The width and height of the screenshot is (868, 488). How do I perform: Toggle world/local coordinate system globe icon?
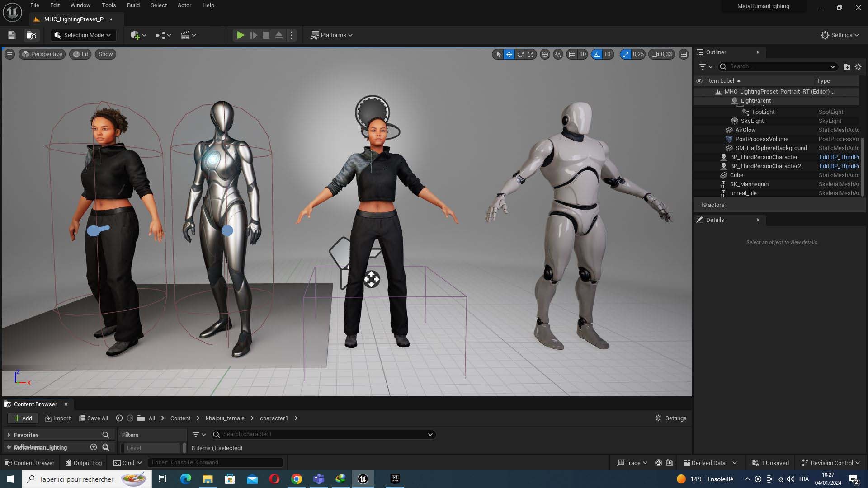pos(545,54)
